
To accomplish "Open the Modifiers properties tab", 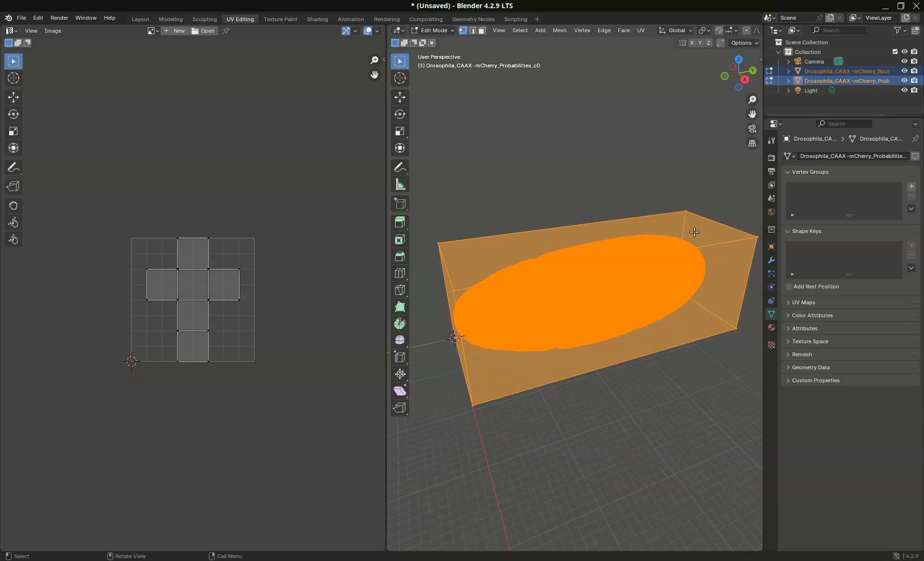I will 771,260.
